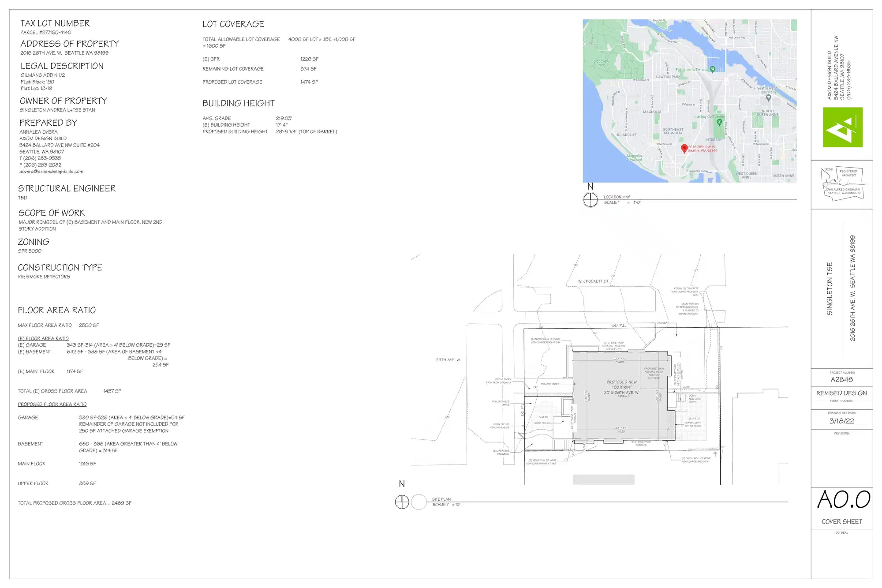This screenshot has height=588, width=882.
Task: Click the empty circle beside site plan title
Action: point(419,502)
